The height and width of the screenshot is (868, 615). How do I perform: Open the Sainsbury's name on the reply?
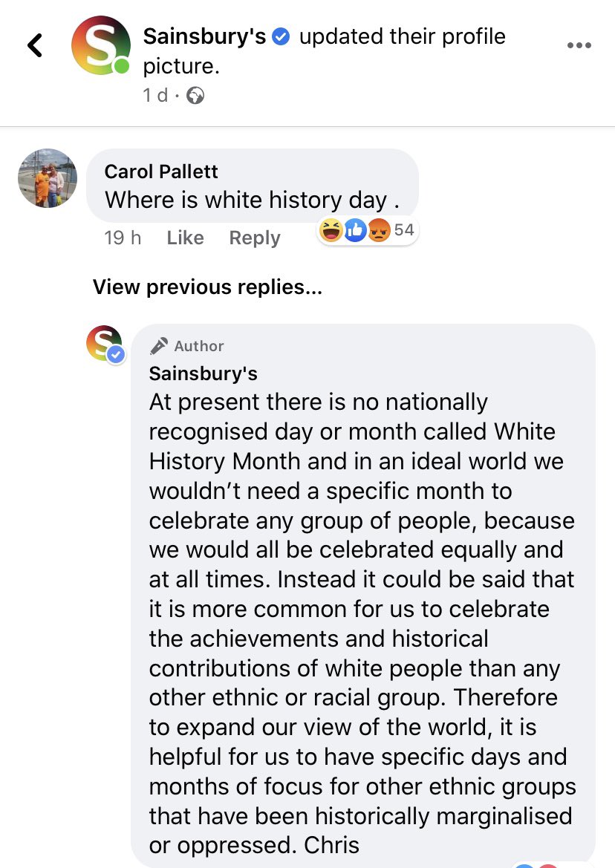[x=203, y=373]
